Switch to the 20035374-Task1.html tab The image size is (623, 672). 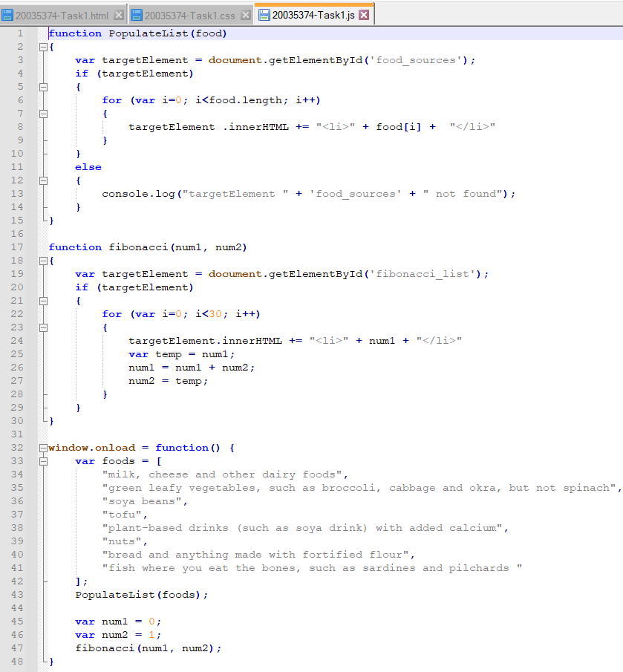[x=62, y=16]
